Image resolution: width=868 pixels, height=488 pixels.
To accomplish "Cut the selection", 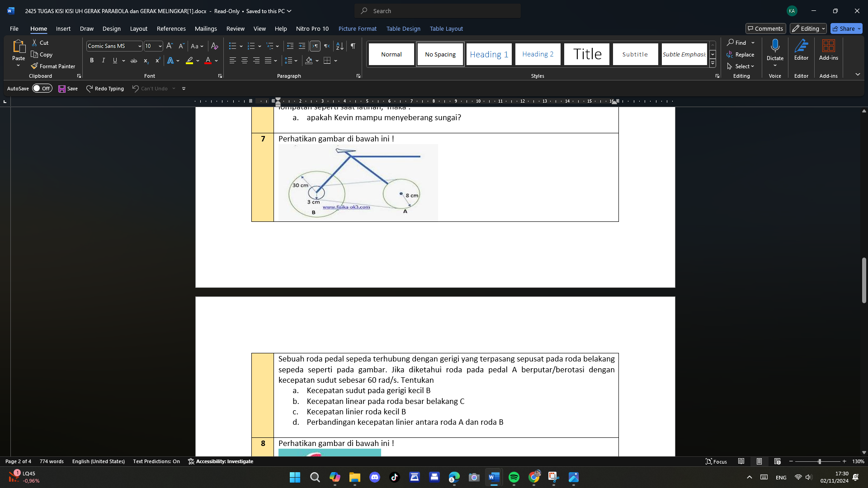I will (x=40, y=42).
